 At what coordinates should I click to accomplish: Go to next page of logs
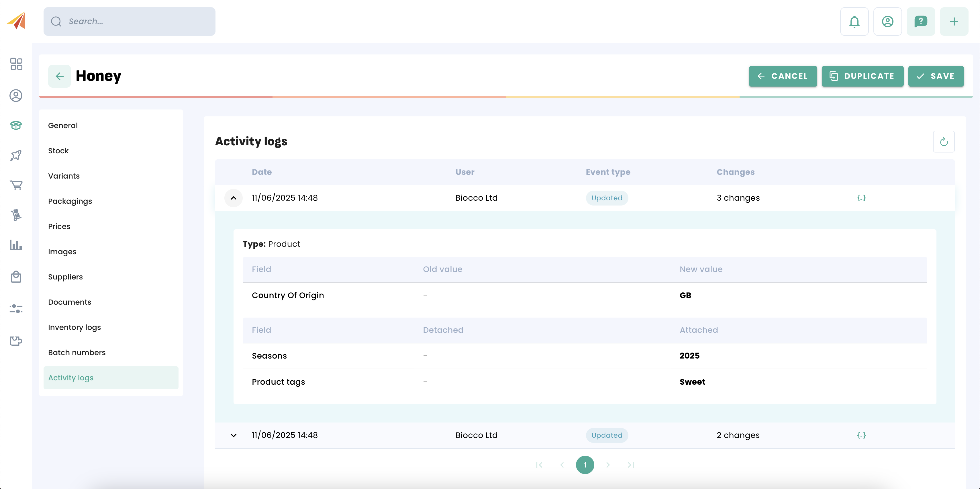(608, 465)
